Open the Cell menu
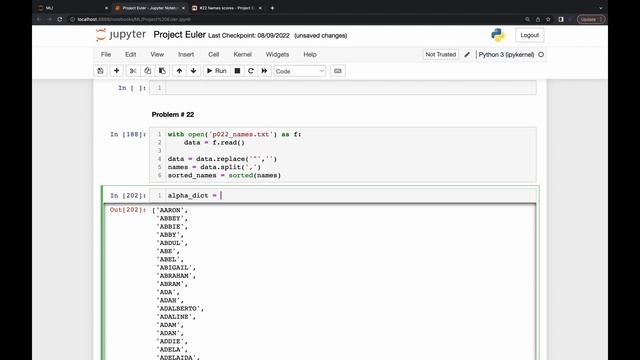 coord(213,54)
